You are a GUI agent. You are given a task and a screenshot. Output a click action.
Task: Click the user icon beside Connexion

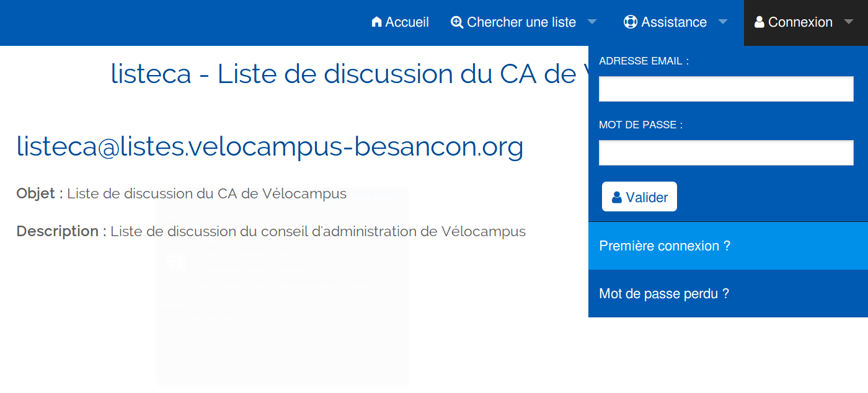[x=759, y=22]
